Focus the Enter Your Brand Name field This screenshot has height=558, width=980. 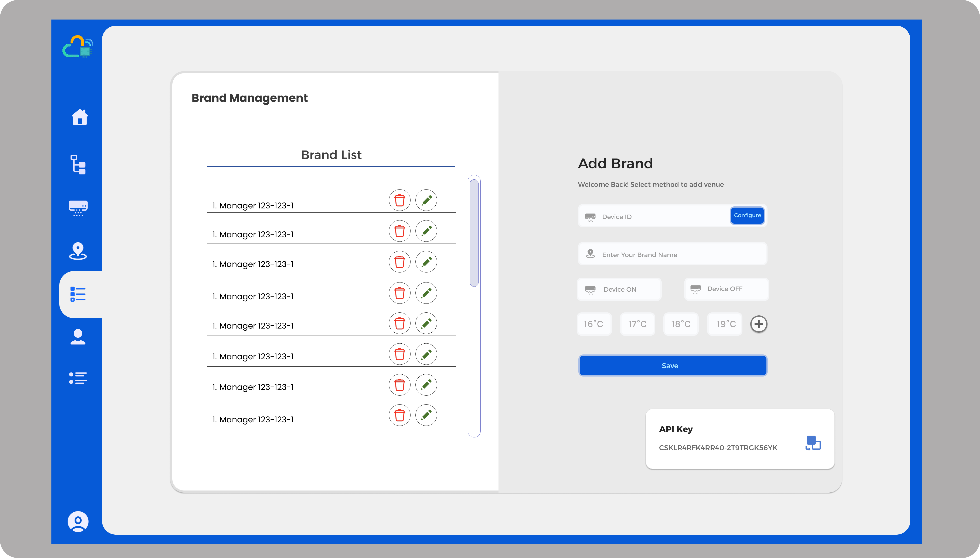click(672, 254)
